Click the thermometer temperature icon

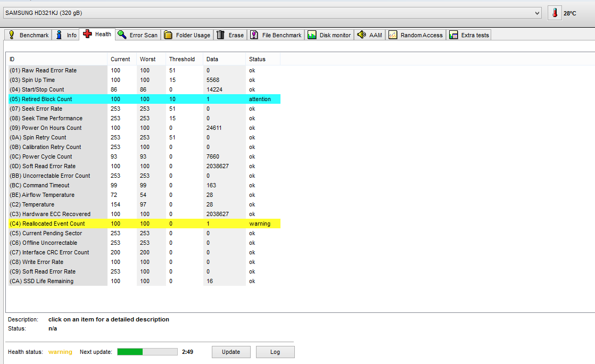(555, 13)
